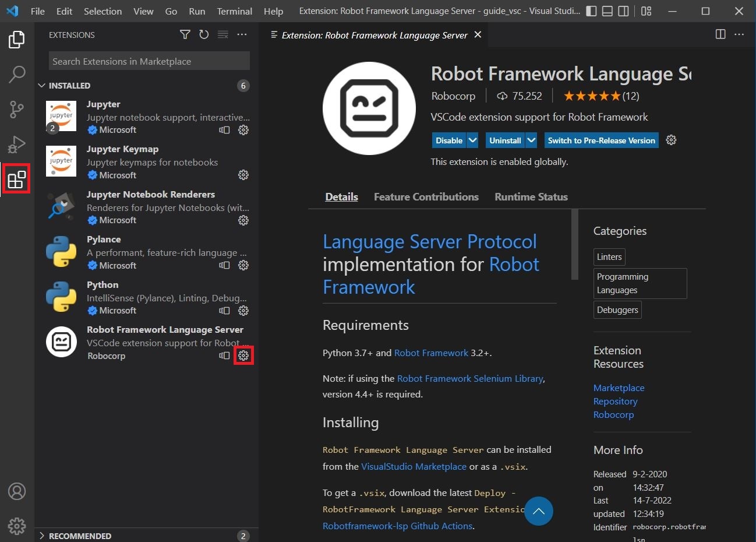Open the Go menu
756x542 pixels.
[x=171, y=11]
